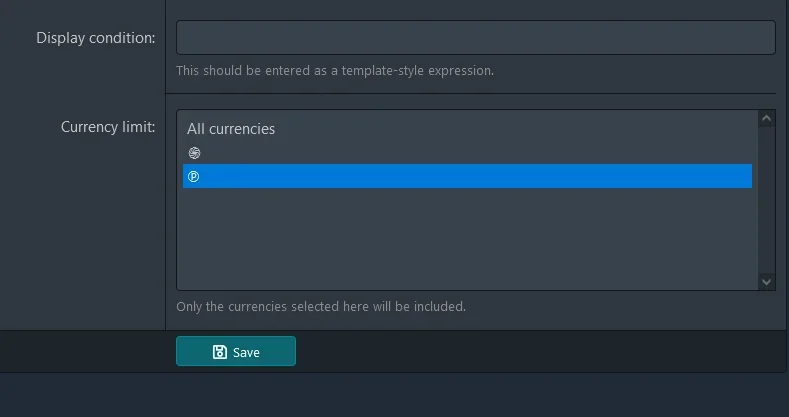Click the dark footer bar beside Save

pyautogui.click(x=538, y=351)
